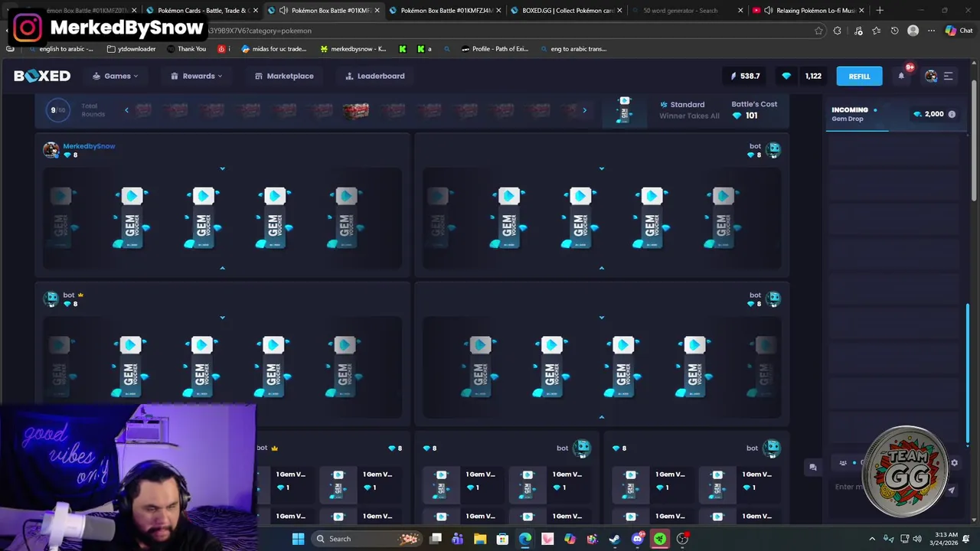This screenshot has height=551, width=980.
Task: Click the blue REFILL button
Action: tap(859, 76)
